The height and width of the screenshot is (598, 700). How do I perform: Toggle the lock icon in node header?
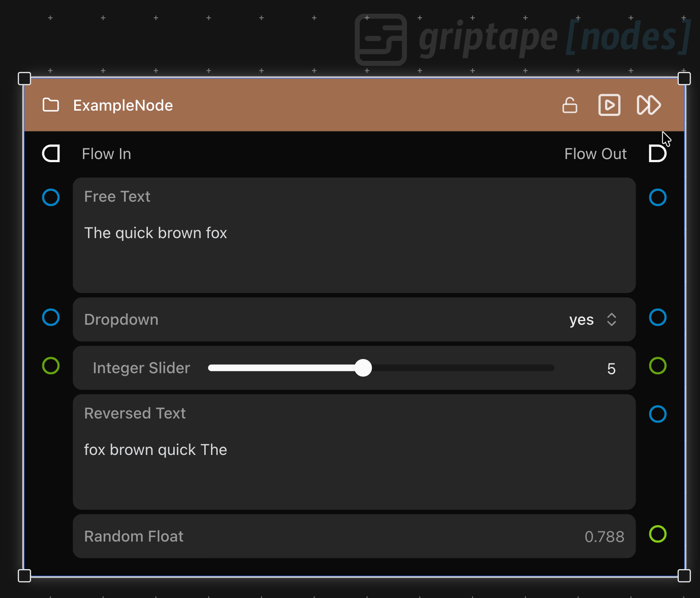point(570,105)
